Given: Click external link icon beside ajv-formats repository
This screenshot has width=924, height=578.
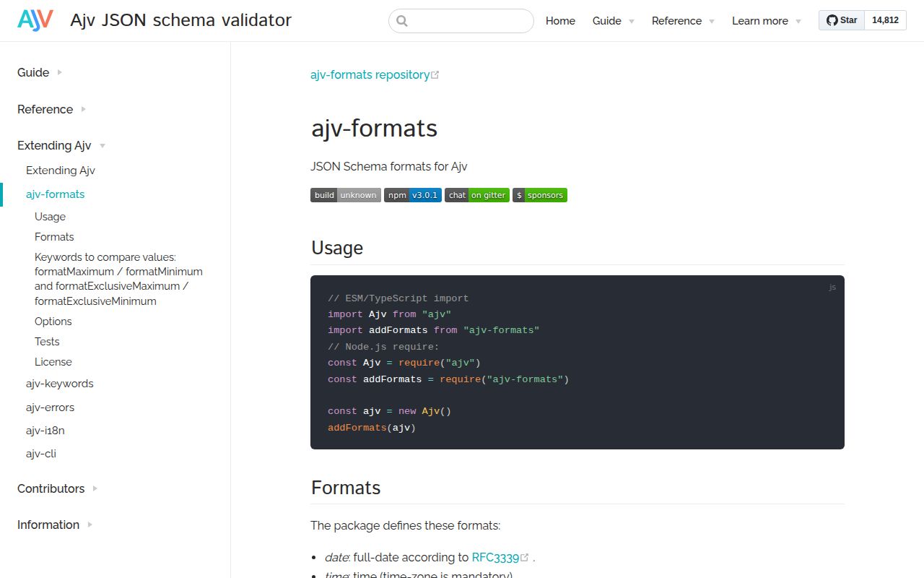Looking at the screenshot, I should 435,75.
